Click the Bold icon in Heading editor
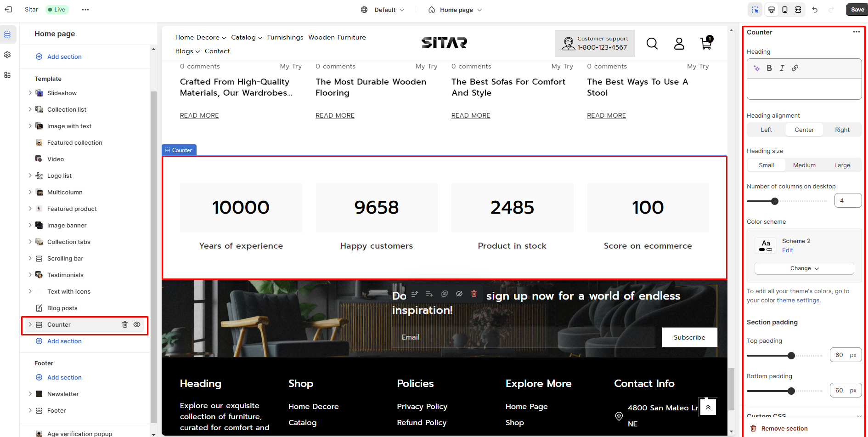The image size is (868, 437). 769,68
